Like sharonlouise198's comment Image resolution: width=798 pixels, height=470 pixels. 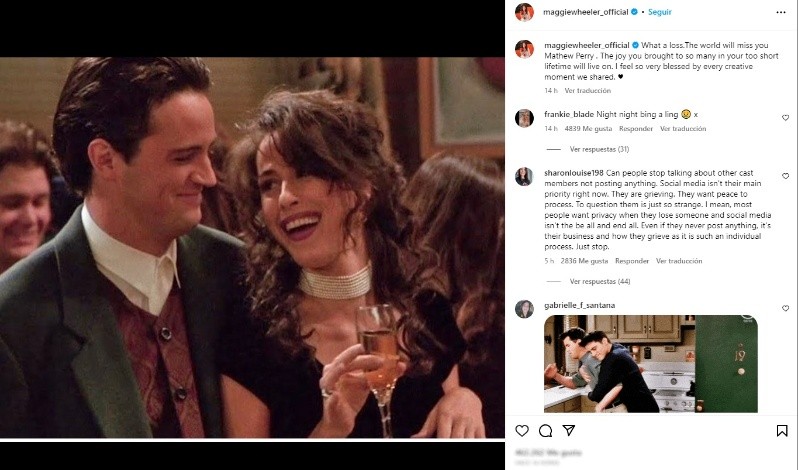[785, 176]
